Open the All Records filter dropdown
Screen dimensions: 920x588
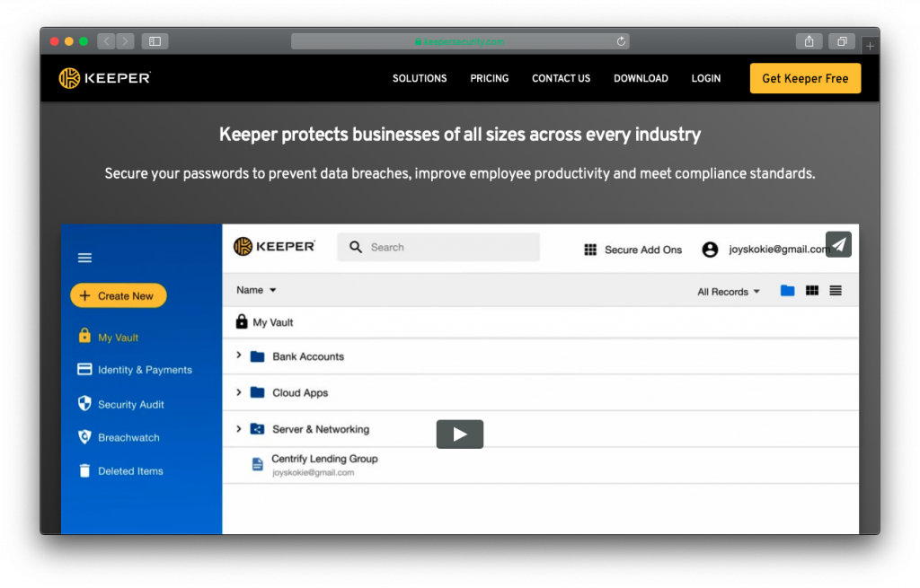728,292
